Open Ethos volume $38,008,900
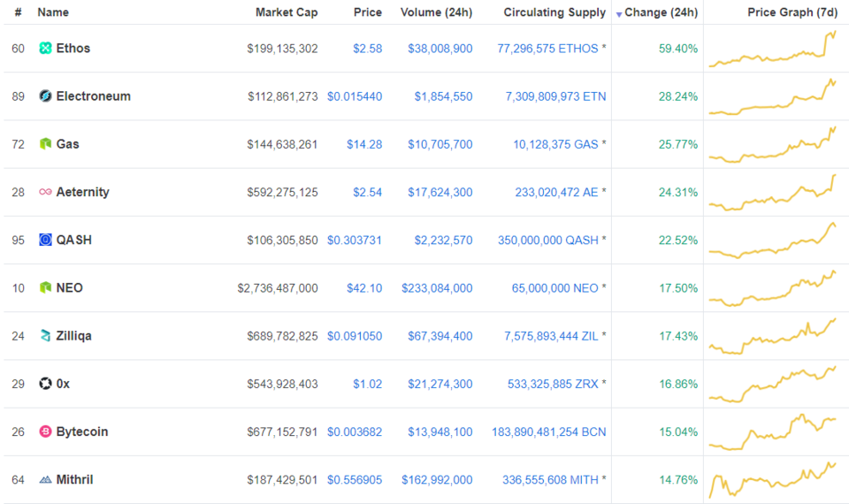Screen dimensions: 849x504 tap(440, 49)
